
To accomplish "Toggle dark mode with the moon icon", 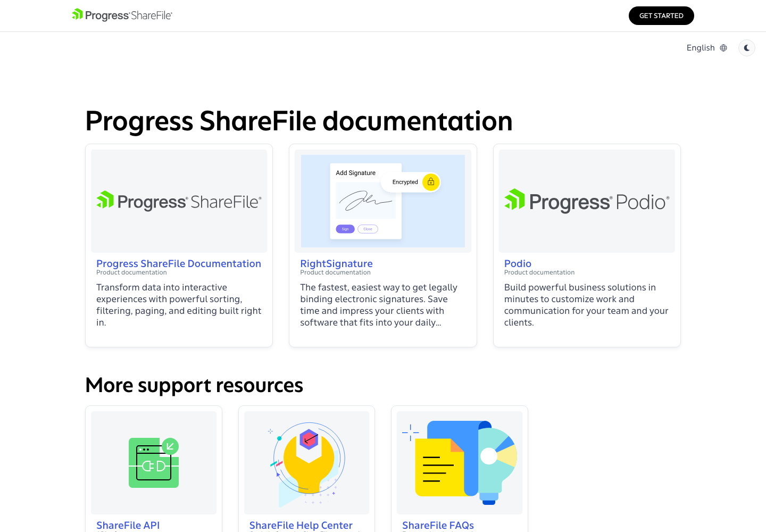I will (x=747, y=48).
